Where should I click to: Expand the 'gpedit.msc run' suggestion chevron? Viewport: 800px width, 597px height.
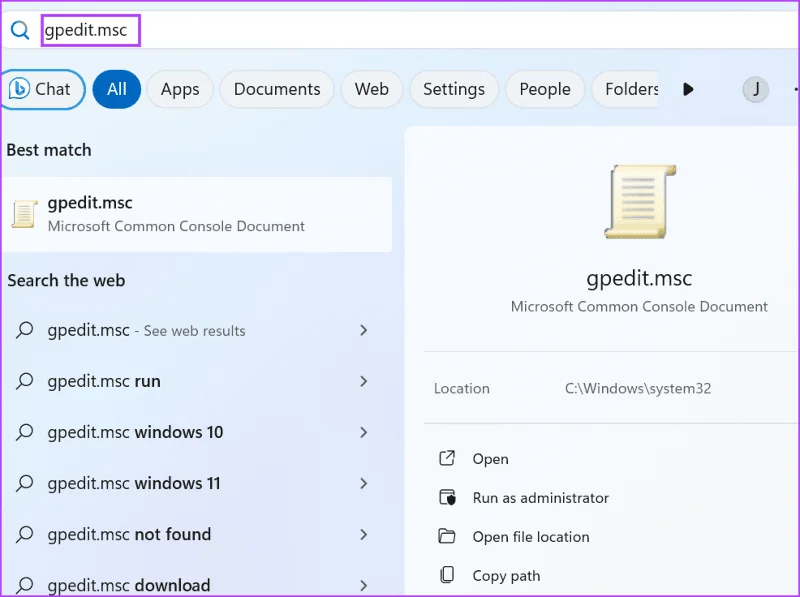363,381
